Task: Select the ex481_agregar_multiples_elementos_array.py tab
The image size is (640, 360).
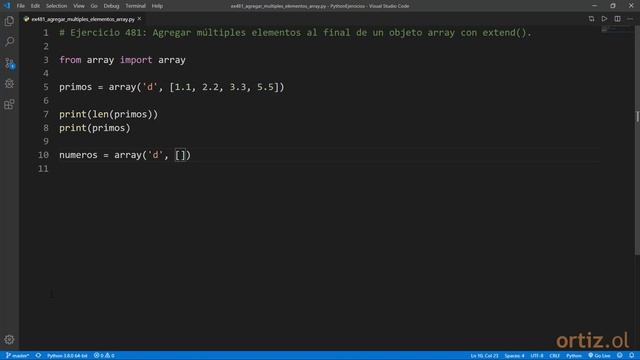Action: point(83,19)
